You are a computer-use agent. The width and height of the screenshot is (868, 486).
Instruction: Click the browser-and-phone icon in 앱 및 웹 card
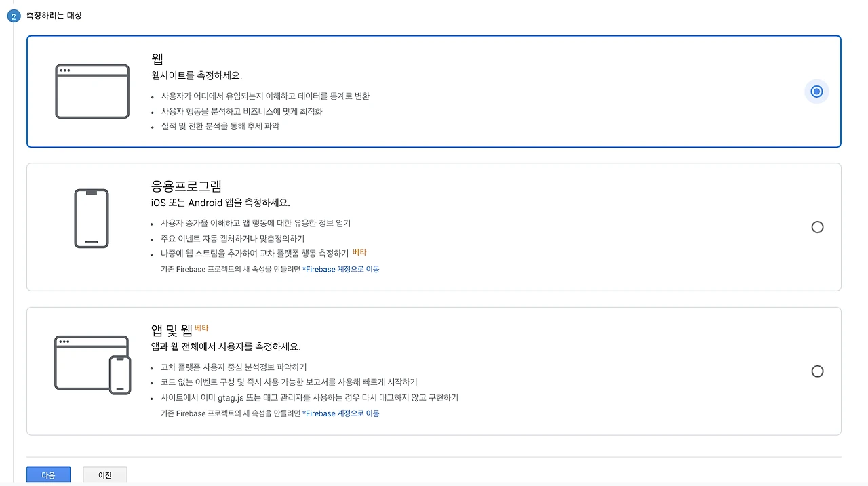click(x=92, y=364)
